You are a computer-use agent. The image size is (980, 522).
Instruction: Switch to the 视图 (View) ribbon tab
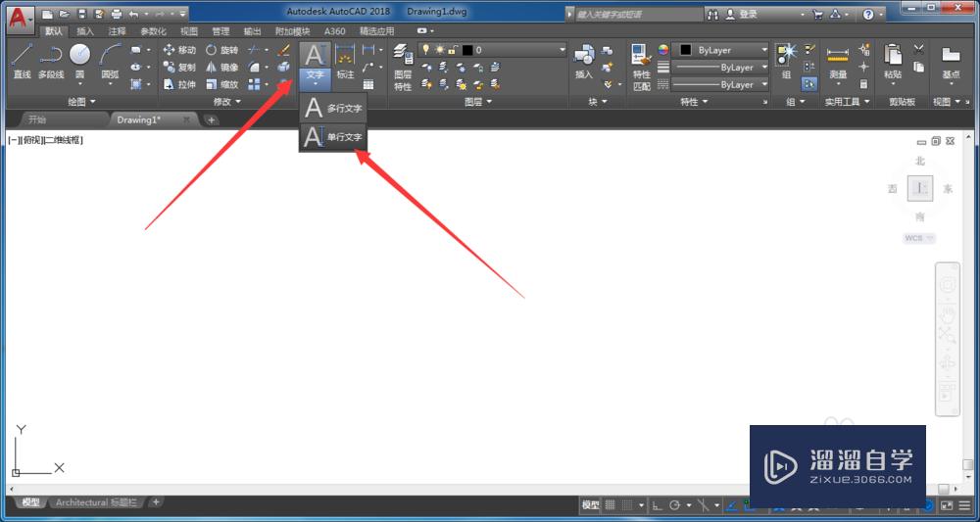189,30
